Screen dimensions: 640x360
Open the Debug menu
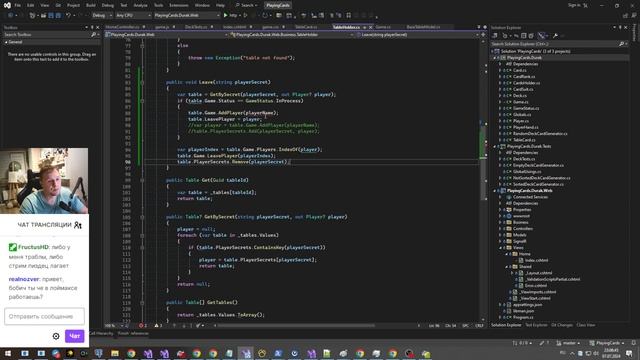[108, 5]
